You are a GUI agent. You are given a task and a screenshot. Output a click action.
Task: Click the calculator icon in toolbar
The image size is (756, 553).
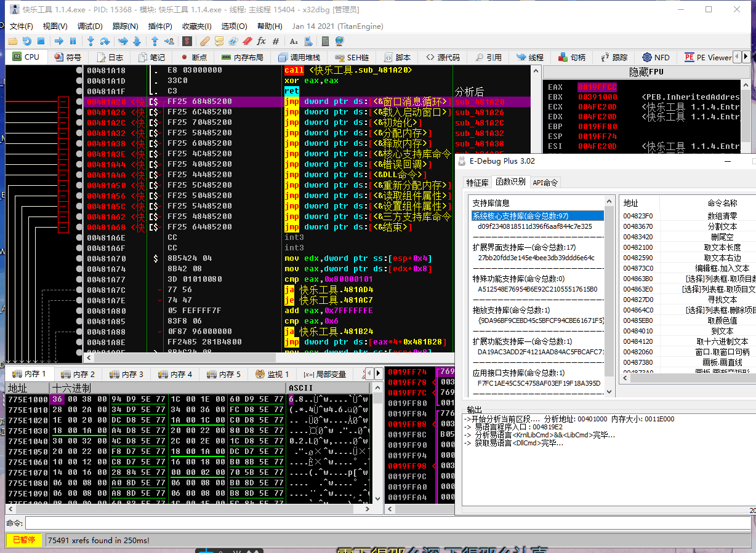click(326, 41)
